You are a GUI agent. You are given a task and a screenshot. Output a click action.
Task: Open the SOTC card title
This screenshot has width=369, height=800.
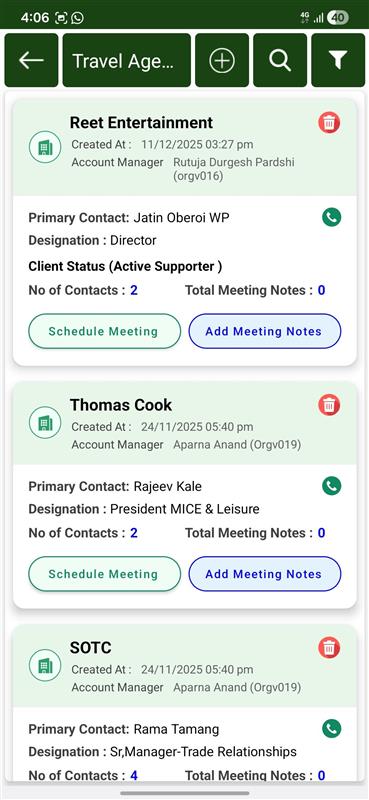click(90, 647)
